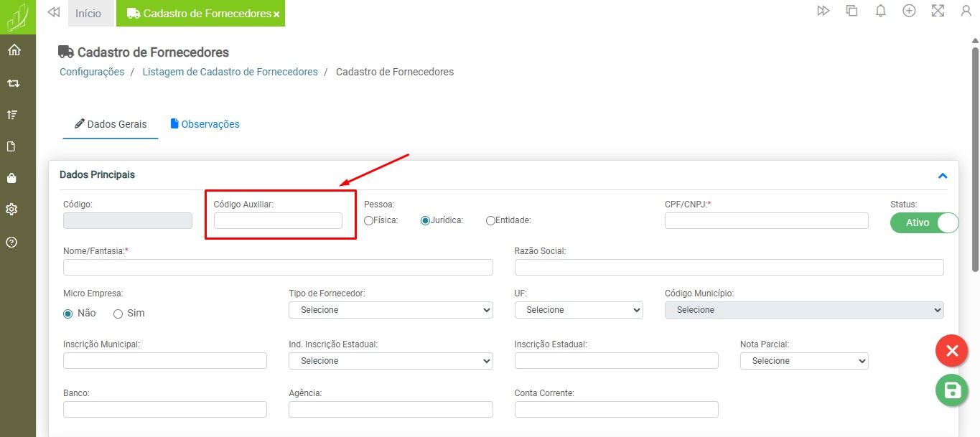Open the shopping bag sidebar icon
The image size is (980, 437).
pyautogui.click(x=12, y=178)
